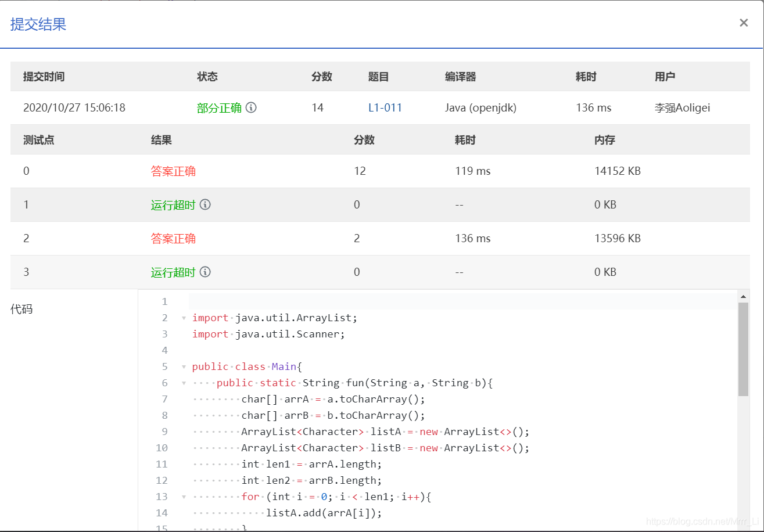Click the 测试点 column header
The image size is (764, 532).
tap(39, 139)
